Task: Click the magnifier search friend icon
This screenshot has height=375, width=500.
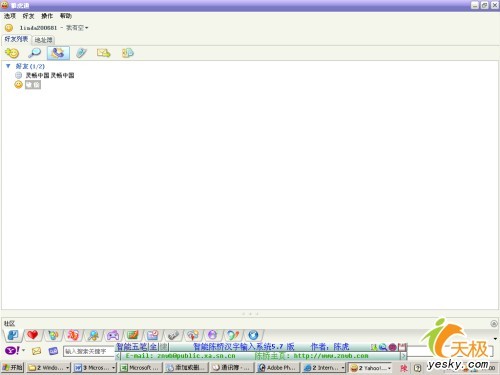Action: coord(35,53)
